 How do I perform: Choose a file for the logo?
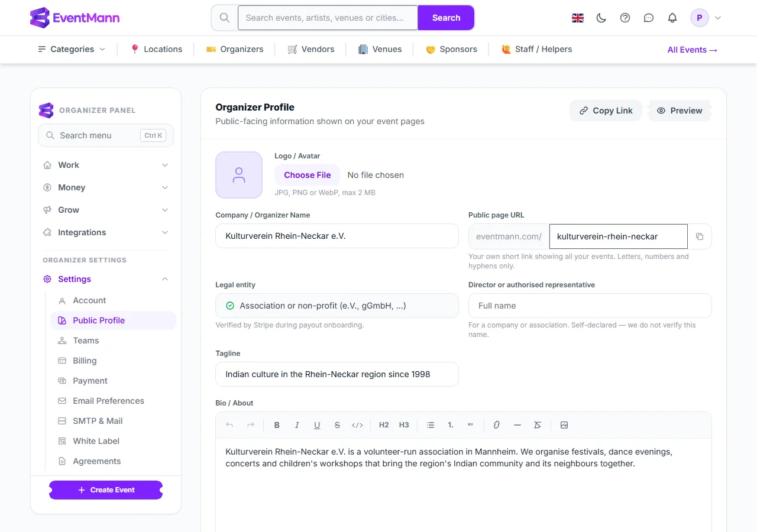tap(307, 175)
